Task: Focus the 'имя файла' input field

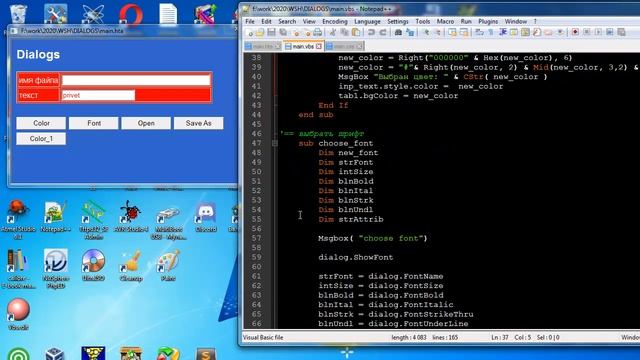Action: 136,80
